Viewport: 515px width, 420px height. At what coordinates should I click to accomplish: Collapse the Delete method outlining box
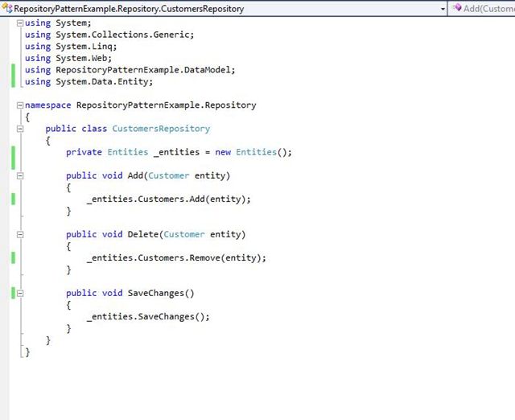click(20, 234)
